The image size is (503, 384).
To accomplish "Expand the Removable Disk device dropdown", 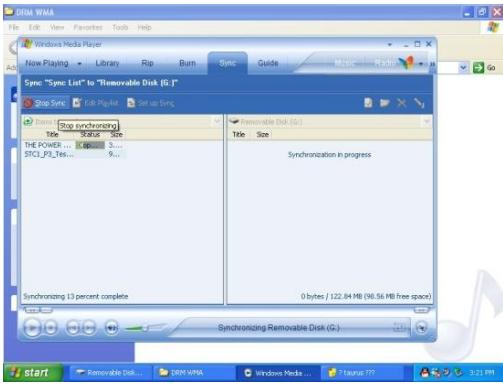I will 426,121.
